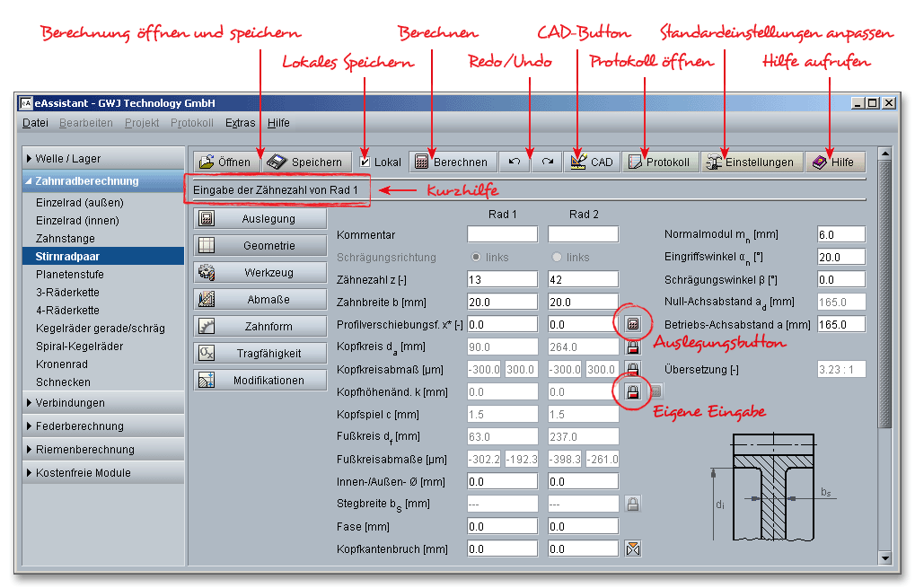Click the Kopfkantenbruch icon at row end
This screenshot has height=588, width=915.
(x=633, y=549)
